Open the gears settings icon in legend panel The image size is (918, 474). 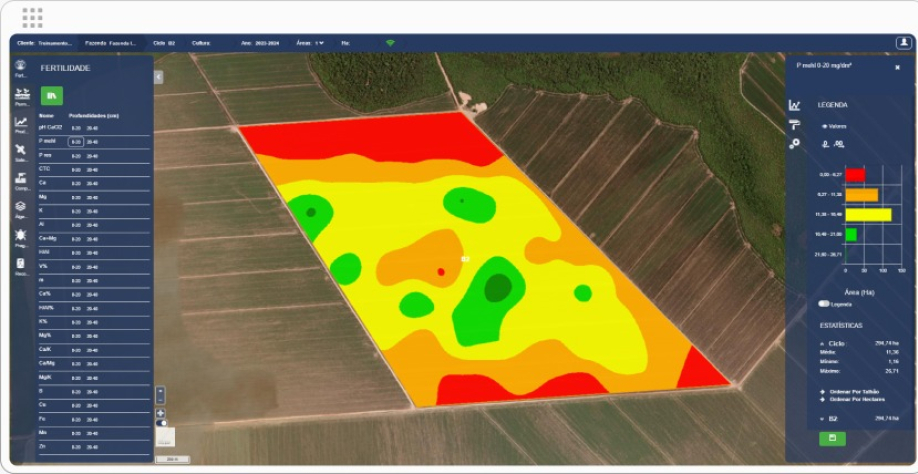click(794, 143)
